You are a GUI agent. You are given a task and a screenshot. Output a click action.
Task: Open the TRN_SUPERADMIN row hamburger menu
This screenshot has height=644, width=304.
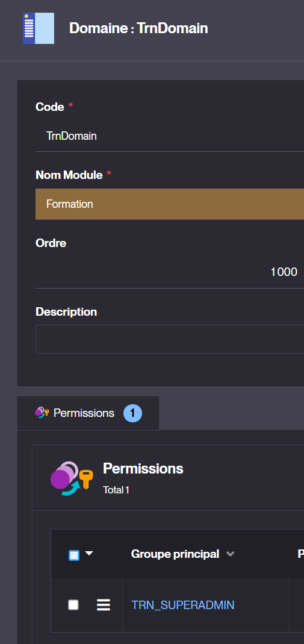104,605
